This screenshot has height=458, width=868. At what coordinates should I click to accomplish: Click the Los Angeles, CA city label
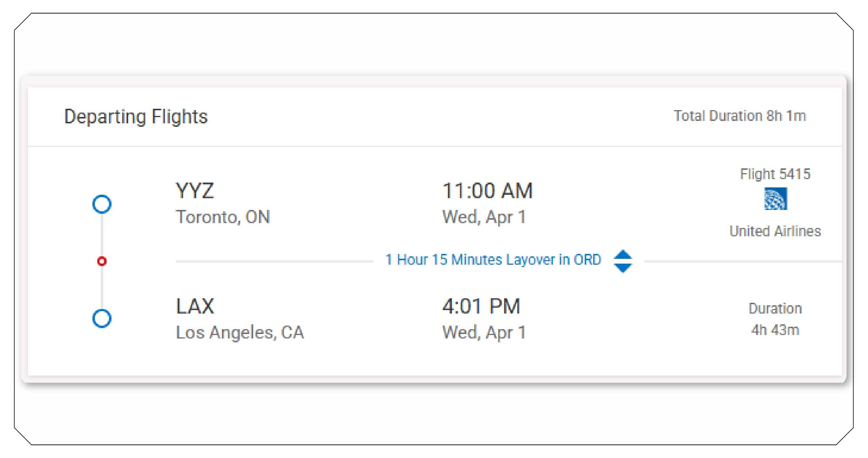point(240,333)
